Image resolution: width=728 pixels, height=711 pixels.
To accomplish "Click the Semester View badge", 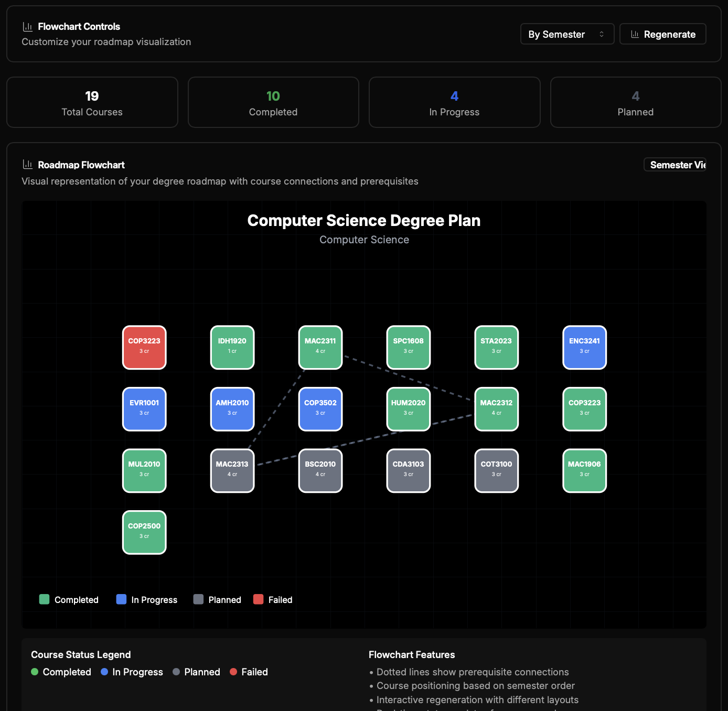I will [x=675, y=165].
